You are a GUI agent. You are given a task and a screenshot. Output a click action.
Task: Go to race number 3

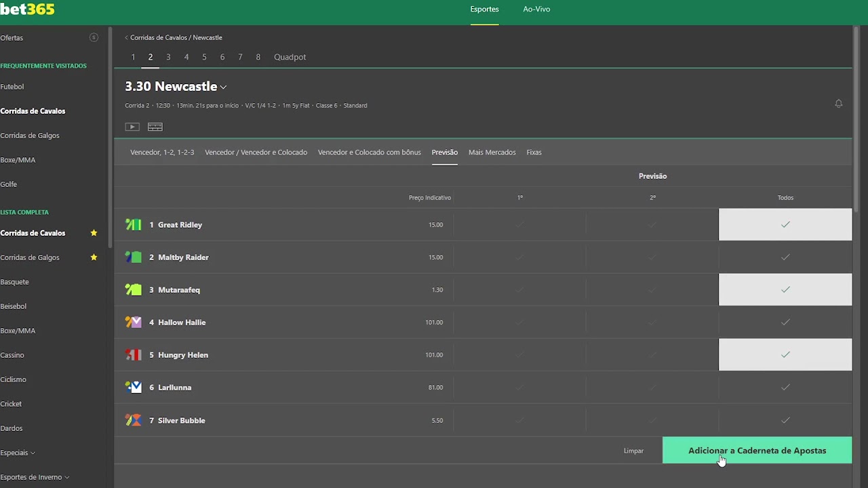coord(168,57)
